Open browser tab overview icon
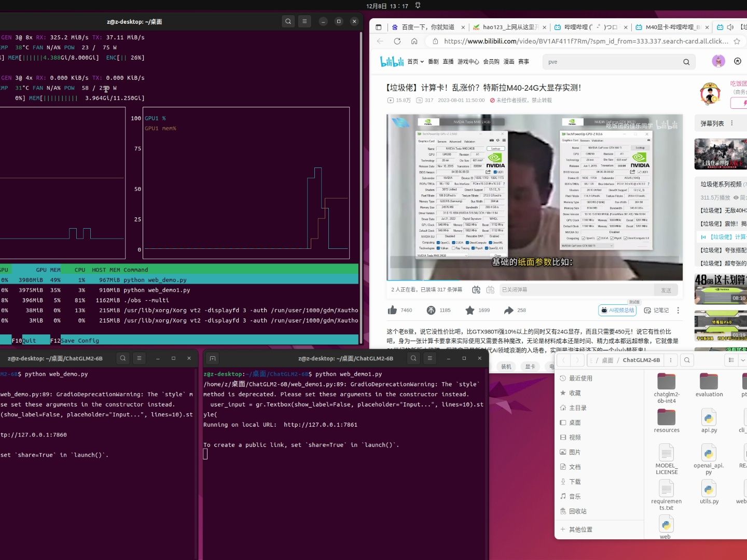Image resolution: width=747 pixels, height=560 pixels. [379, 27]
